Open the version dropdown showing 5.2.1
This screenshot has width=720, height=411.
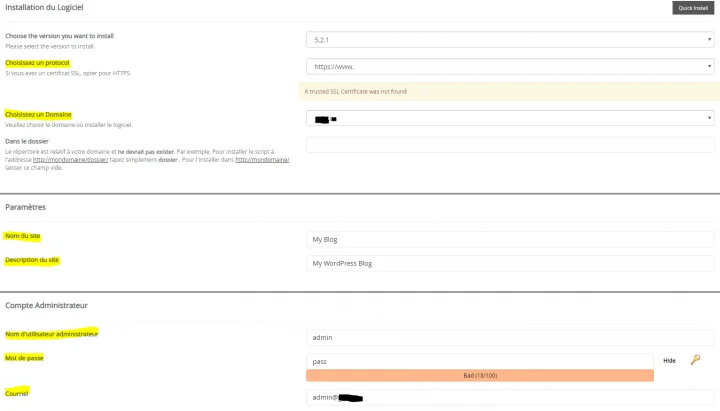510,40
